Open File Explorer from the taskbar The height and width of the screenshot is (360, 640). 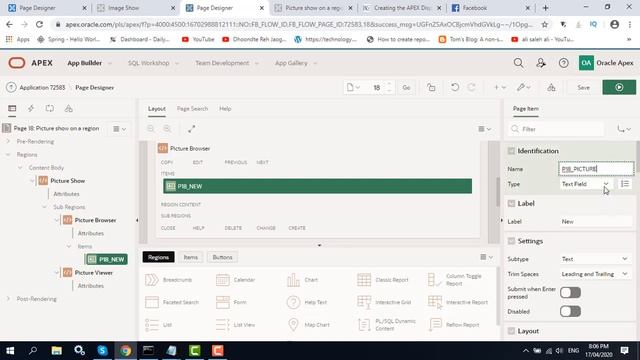(x=57, y=350)
